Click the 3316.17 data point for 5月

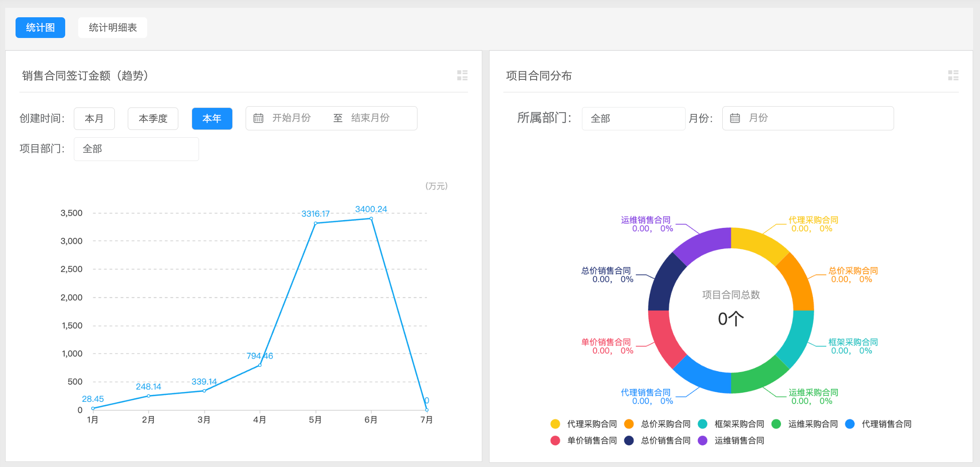[x=316, y=223]
